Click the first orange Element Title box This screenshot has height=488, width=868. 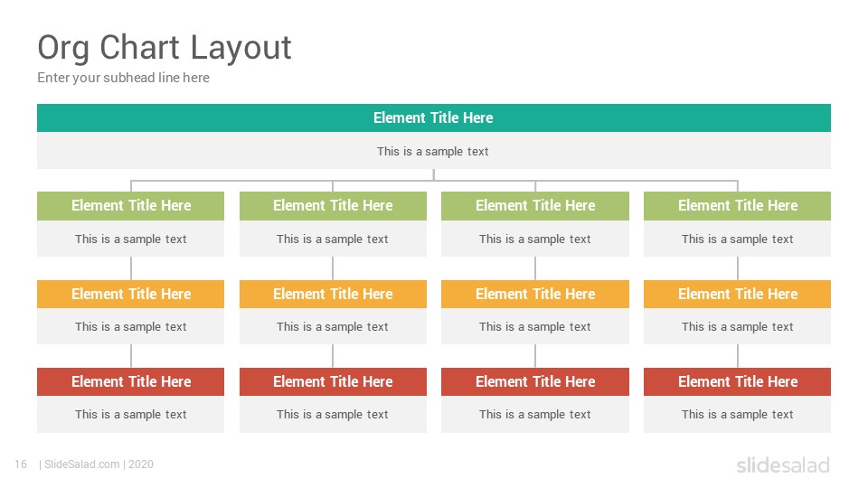pyautogui.click(x=130, y=294)
